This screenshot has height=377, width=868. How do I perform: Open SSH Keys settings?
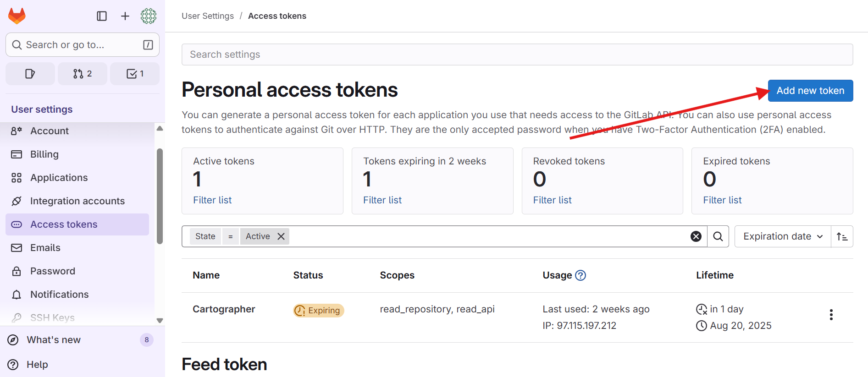(77, 317)
